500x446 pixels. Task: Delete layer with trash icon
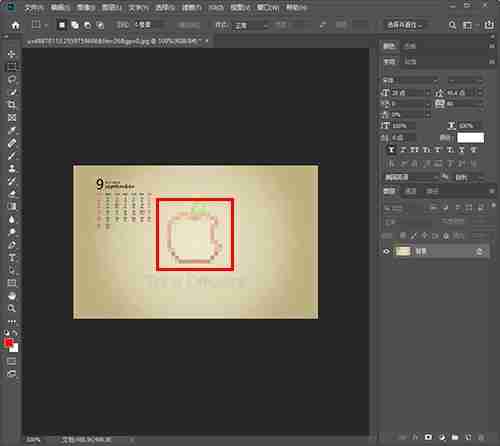(x=481, y=437)
